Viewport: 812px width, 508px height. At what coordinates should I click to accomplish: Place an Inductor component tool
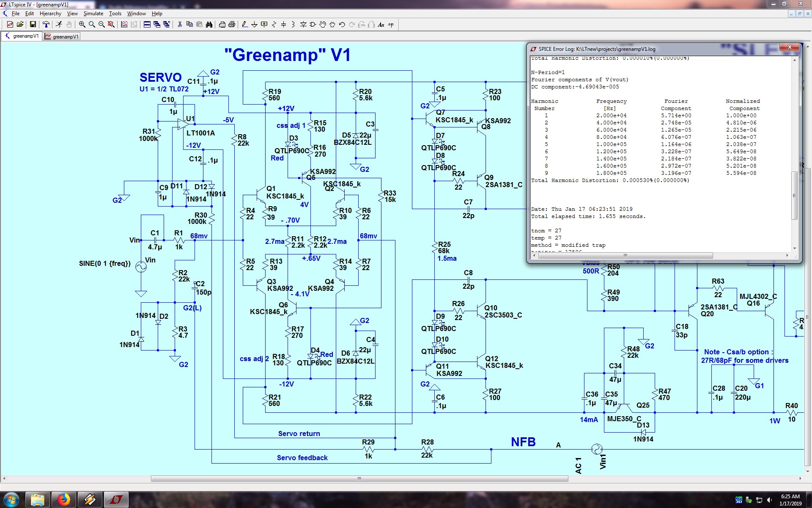coord(294,25)
